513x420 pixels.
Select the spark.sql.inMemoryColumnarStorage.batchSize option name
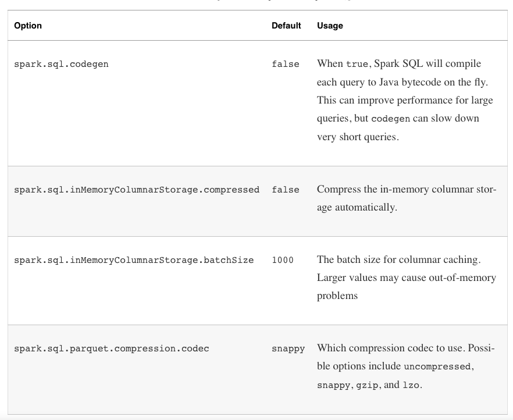pos(134,260)
